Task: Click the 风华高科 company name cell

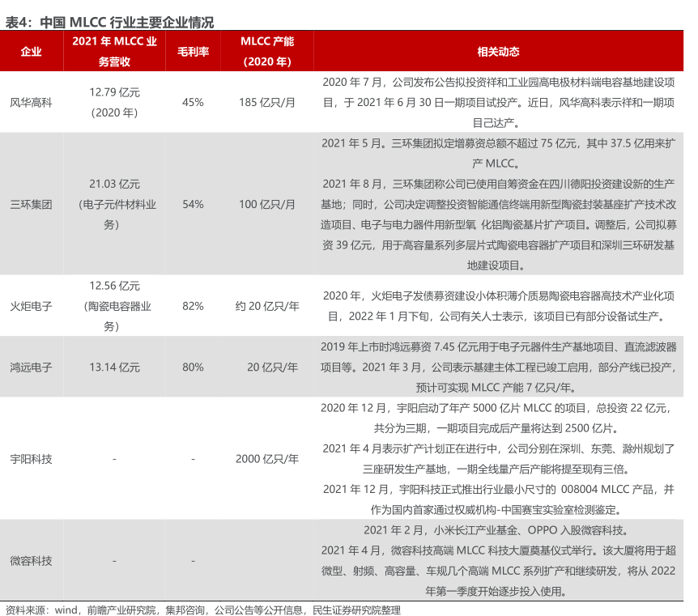Action: coord(31,103)
